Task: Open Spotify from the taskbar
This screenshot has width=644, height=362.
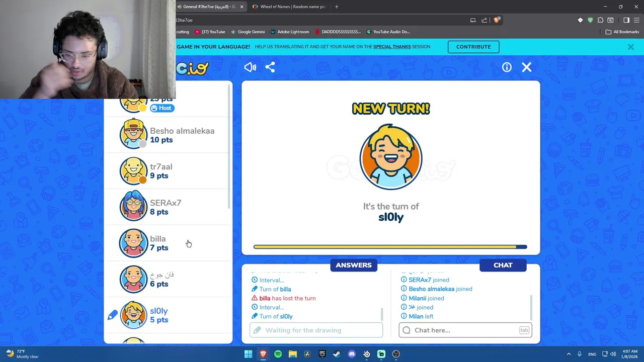Action: tap(278, 354)
